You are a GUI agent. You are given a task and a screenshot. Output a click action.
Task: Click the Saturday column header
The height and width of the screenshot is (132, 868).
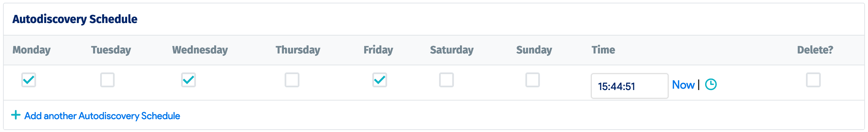pos(452,50)
